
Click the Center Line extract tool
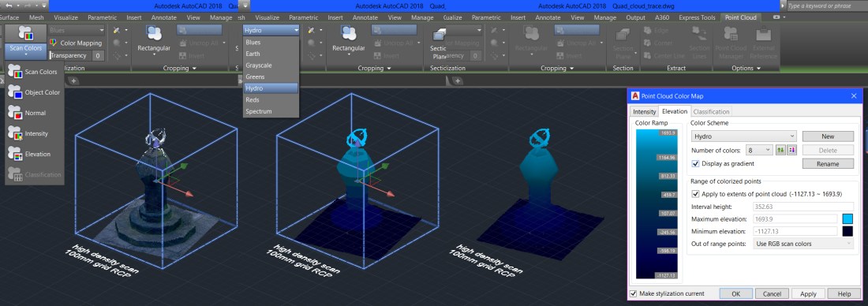(x=664, y=55)
